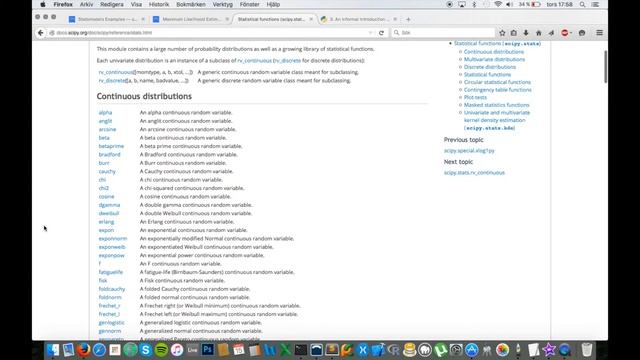
Task: Open the R application in dock
Action: click(394, 350)
